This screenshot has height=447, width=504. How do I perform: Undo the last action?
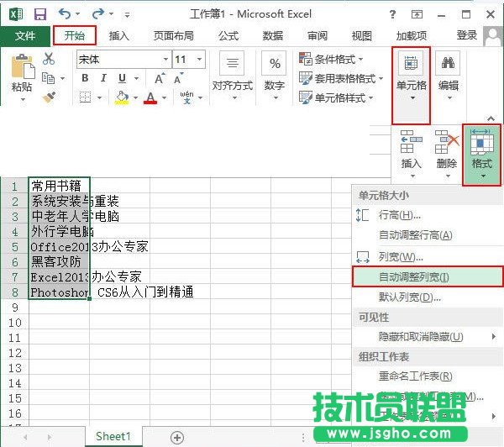[65, 13]
